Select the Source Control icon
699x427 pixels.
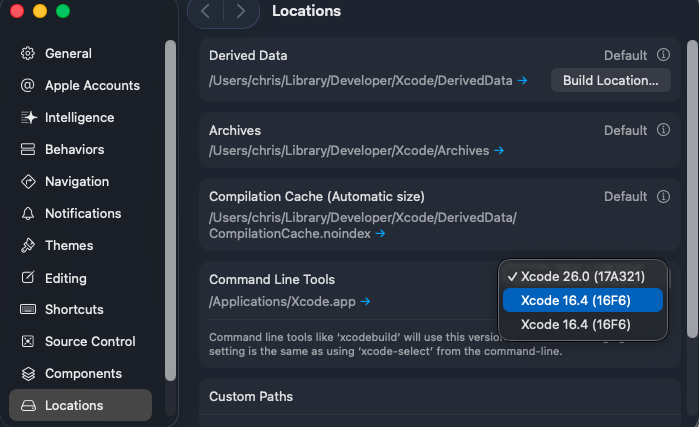coord(28,341)
